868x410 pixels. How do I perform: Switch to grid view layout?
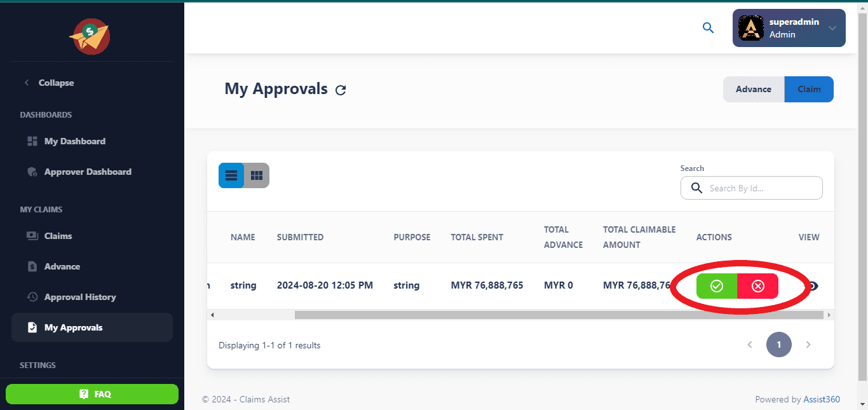(257, 175)
